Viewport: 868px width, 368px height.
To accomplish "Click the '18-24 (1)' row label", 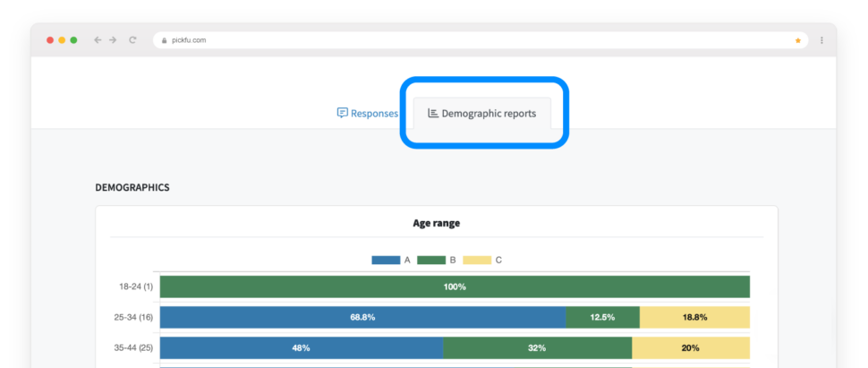I will pyautogui.click(x=136, y=287).
